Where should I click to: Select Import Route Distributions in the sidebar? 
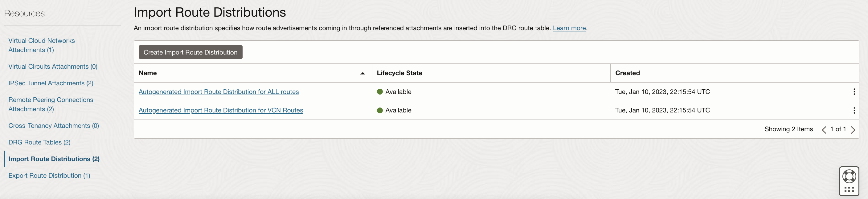53,159
